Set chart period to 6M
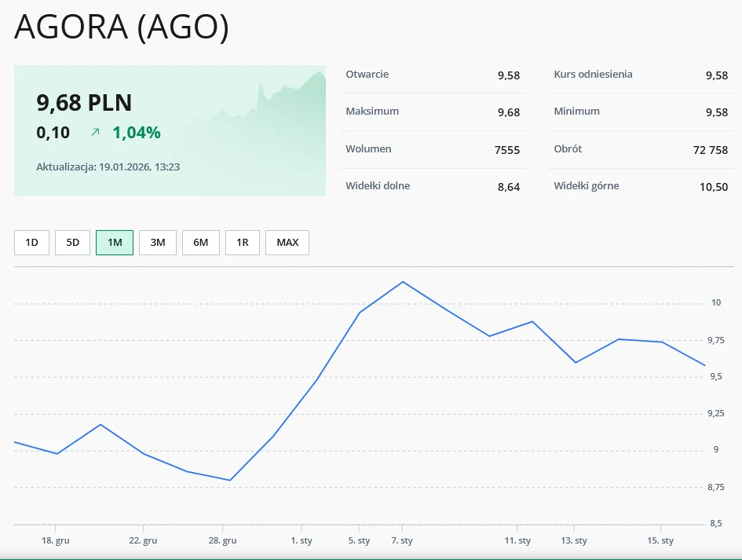Viewport: 742px width, 560px height. tap(201, 243)
